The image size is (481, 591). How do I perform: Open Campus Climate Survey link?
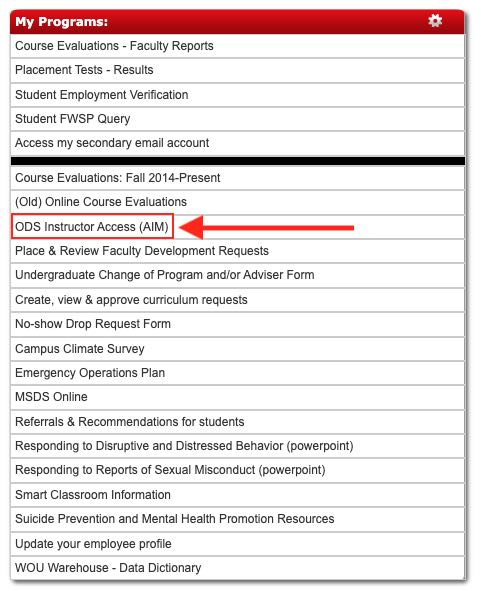pyautogui.click(x=80, y=349)
